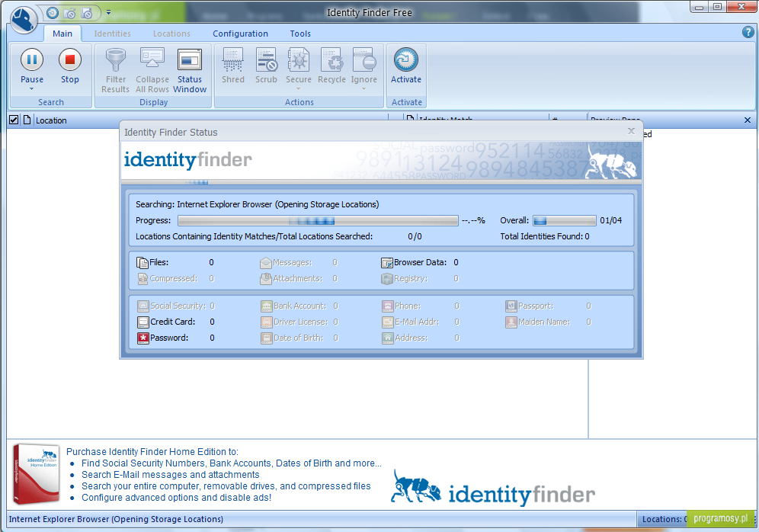Image resolution: width=759 pixels, height=532 pixels.
Task: Switch to the Identities ribbon tab
Action: pyautogui.click(x=112, y=34)
